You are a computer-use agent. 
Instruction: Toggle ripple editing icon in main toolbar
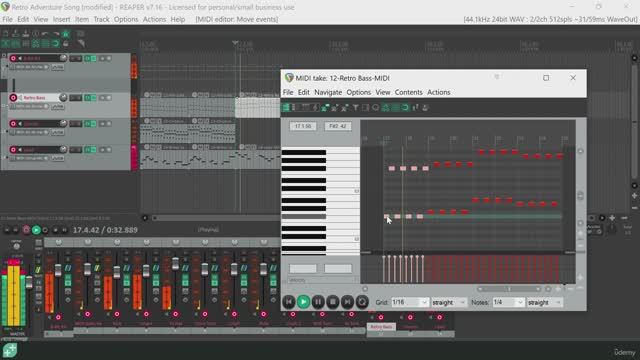(25, 43)
